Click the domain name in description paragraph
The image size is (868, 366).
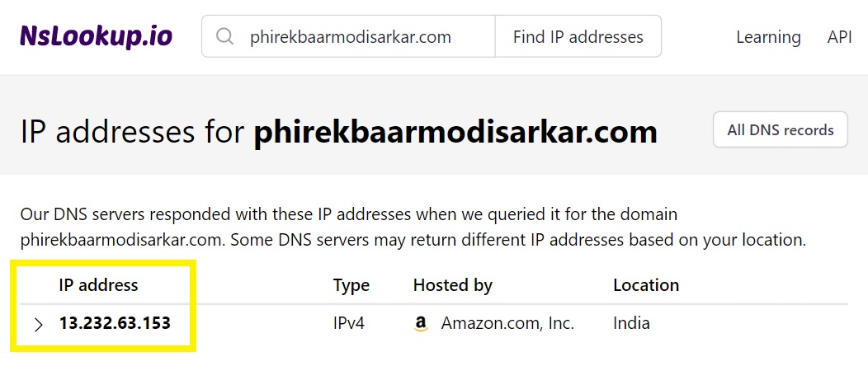click(x=124, y=241)
